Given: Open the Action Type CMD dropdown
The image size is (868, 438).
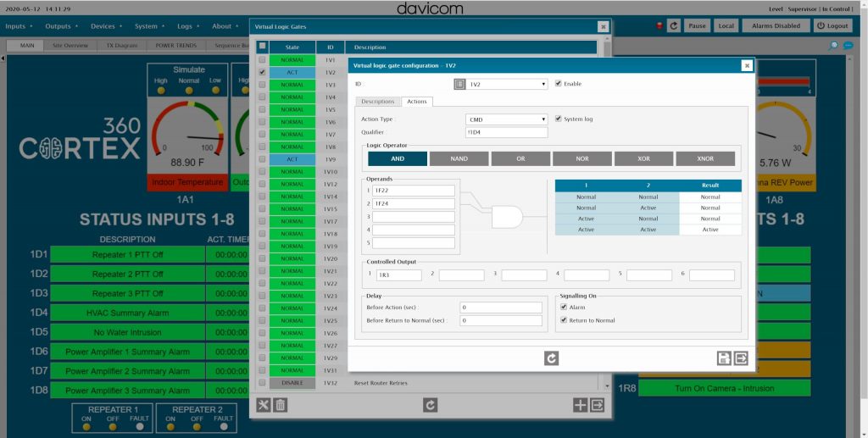Looking at the screenshot, I should coord(506,119).
